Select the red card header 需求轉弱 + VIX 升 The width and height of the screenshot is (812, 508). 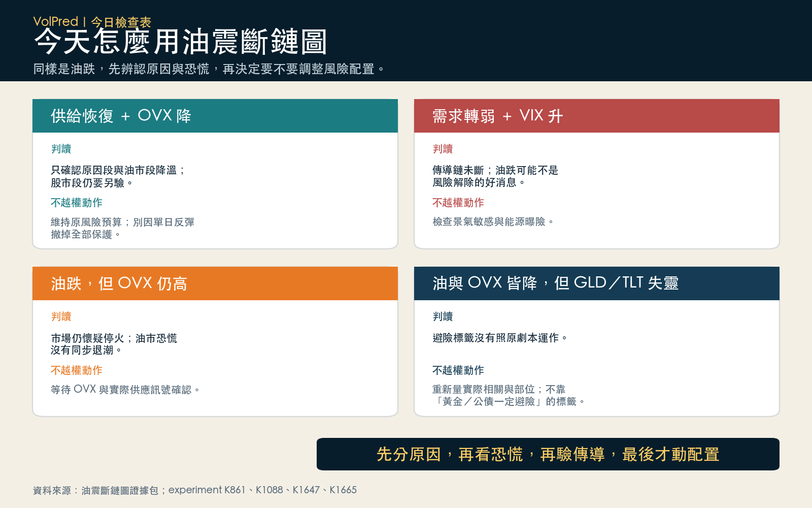(597, 116)
